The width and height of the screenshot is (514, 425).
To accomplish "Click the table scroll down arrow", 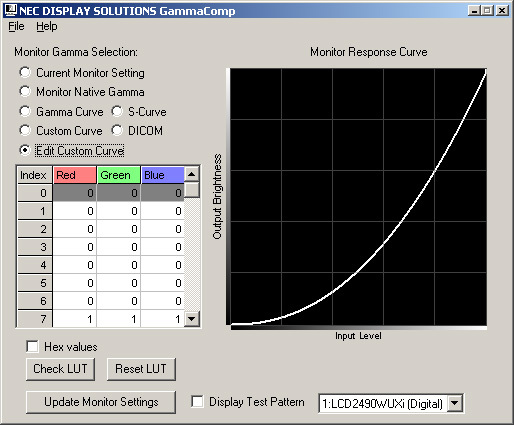I will (x=192, y=318).
